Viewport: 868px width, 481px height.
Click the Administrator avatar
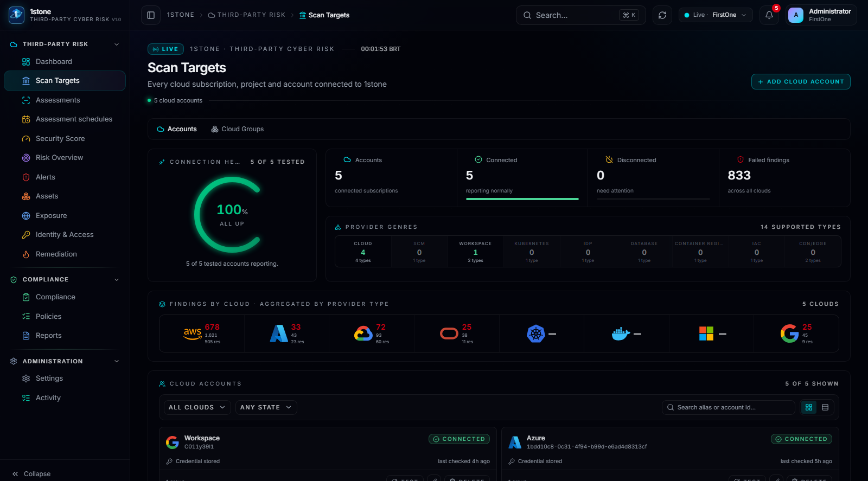click(x=796, y=15)
